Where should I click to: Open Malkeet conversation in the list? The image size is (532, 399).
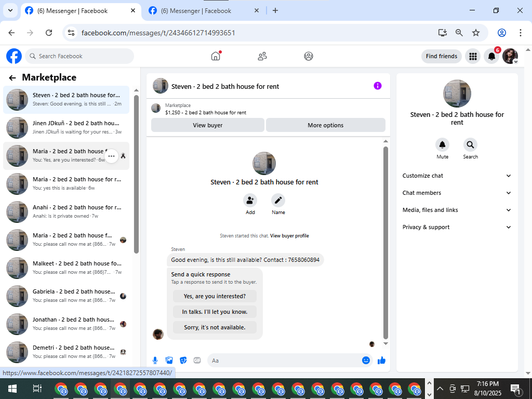point(66,268)
